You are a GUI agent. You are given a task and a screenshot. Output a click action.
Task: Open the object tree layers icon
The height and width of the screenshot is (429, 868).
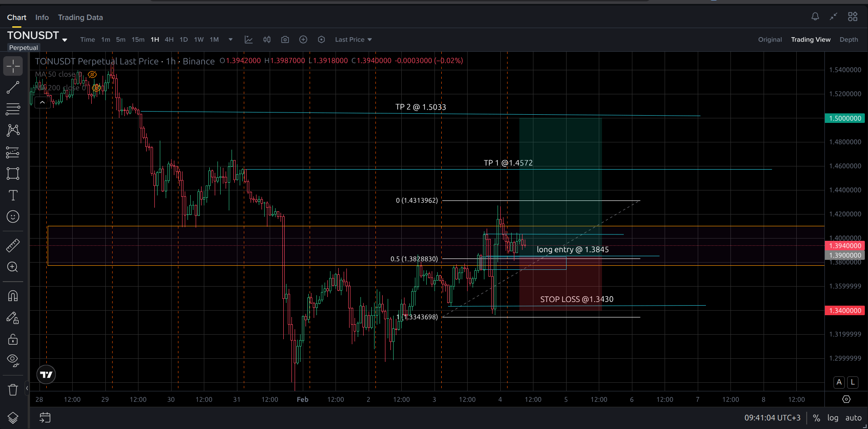click(13, 418)
